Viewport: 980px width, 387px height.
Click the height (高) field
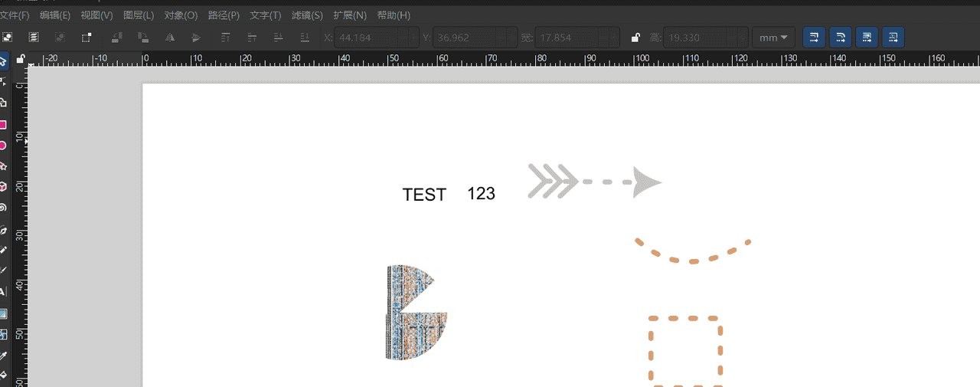pos(706,38)
